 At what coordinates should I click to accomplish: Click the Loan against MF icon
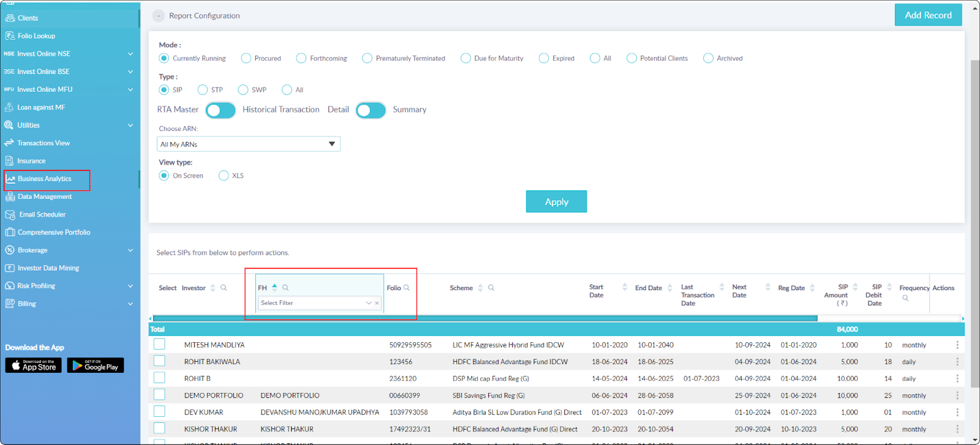pyautogui.click(x=9, y=107)
